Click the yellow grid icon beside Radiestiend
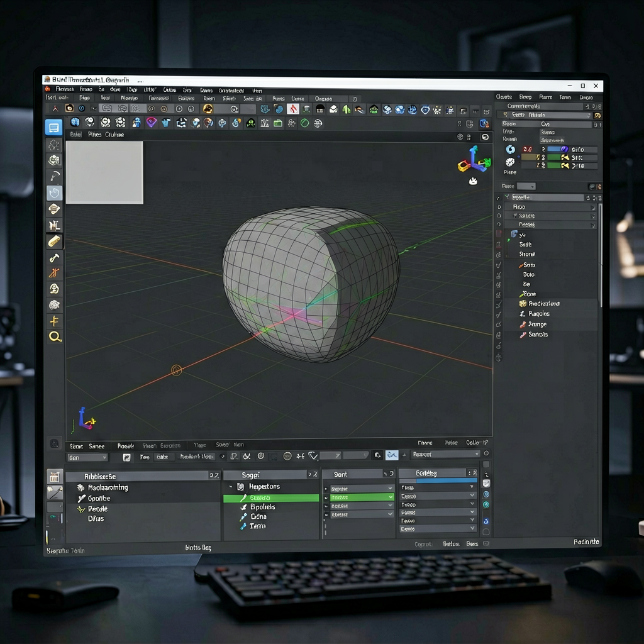This screenshot has height=644, width=644. [x=523, y=304]
